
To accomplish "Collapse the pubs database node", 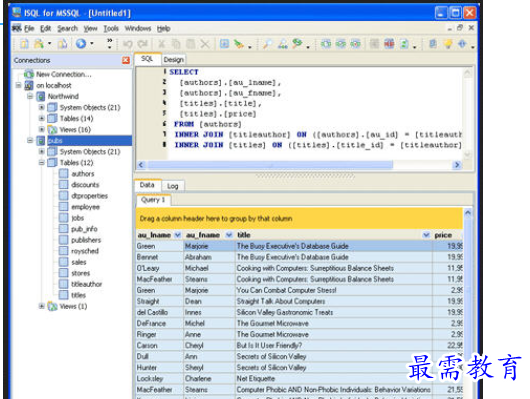I will tap(30, 140).
